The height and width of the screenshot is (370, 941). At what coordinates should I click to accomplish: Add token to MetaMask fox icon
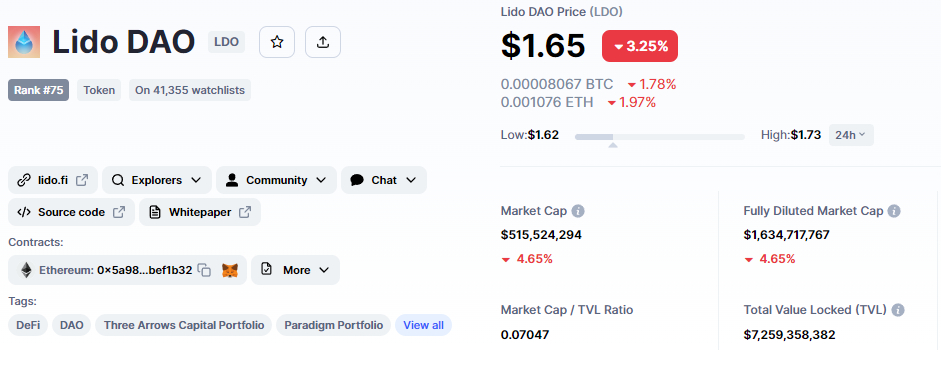[230, 270]
